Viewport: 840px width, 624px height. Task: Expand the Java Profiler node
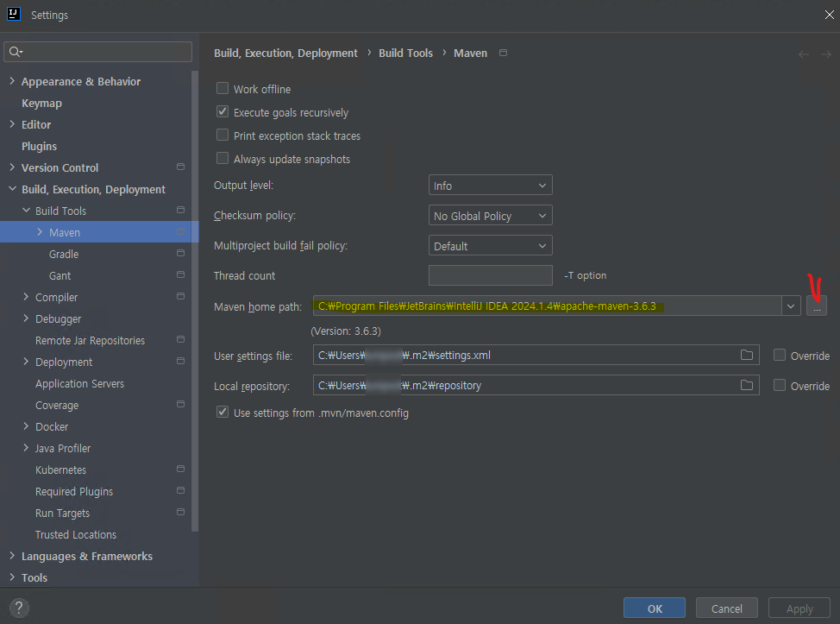26,448
